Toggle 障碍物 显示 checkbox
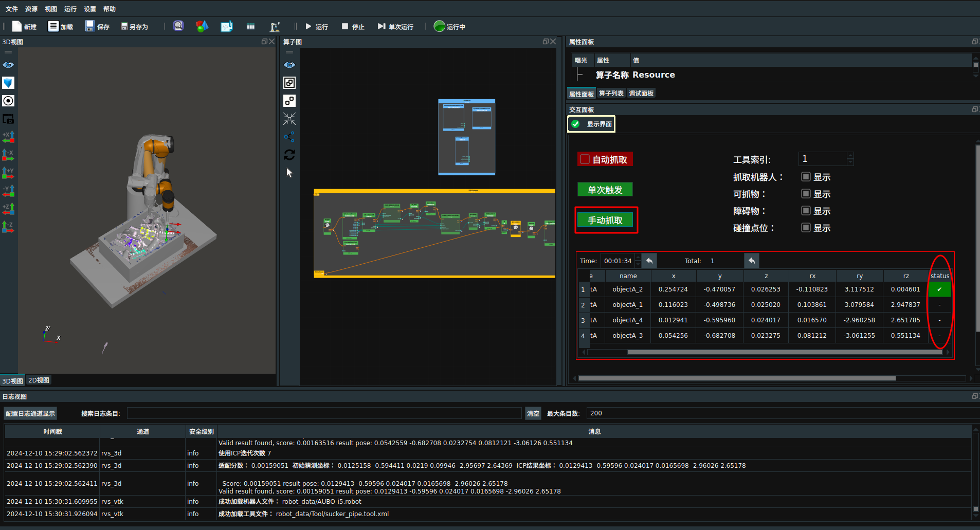 [x=806, y=211]
